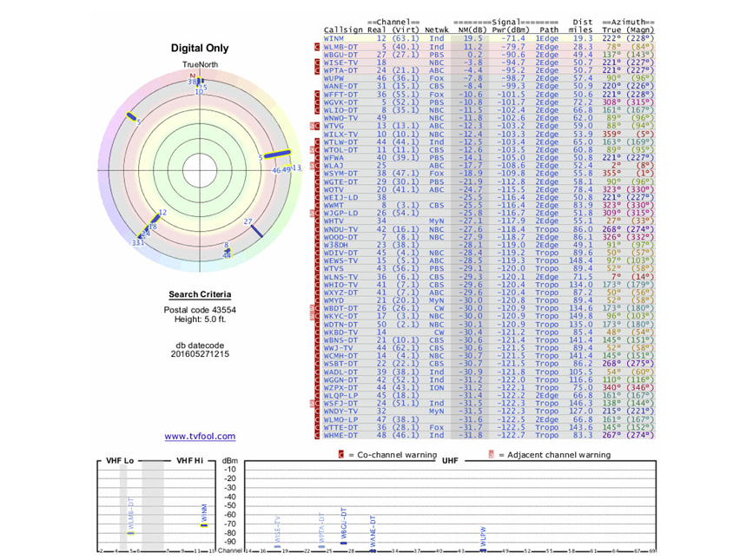Screen dimensions: 733x560
Task: Select the WADL-DT callsign
Action: (340, 372)
